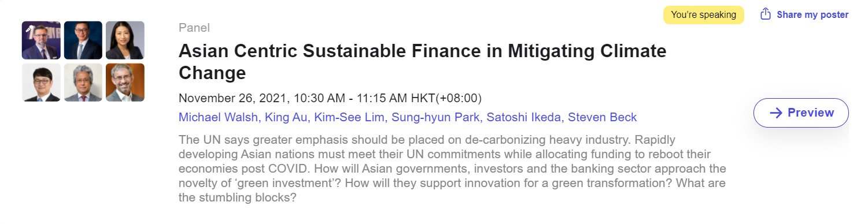Screen dimensions: 868x224
Task: Click photo of grey-haired man with glasses
Action: point(83,83)
